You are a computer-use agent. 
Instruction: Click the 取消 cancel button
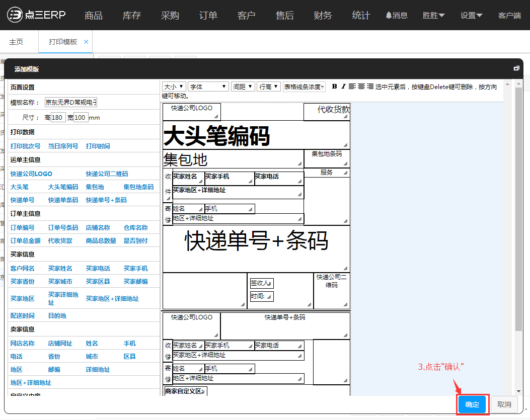[x=504, y=404]
